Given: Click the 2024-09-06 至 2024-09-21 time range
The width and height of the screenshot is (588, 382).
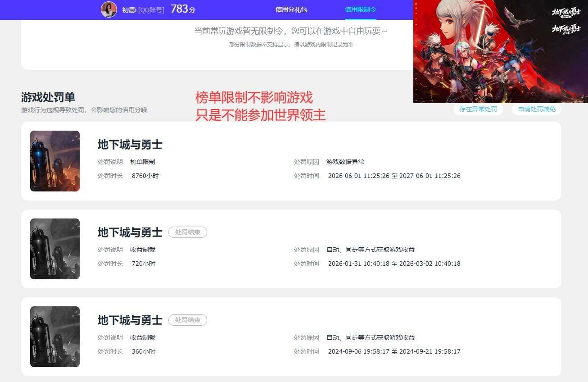Looking at the screenshot, I should (394, 351).
